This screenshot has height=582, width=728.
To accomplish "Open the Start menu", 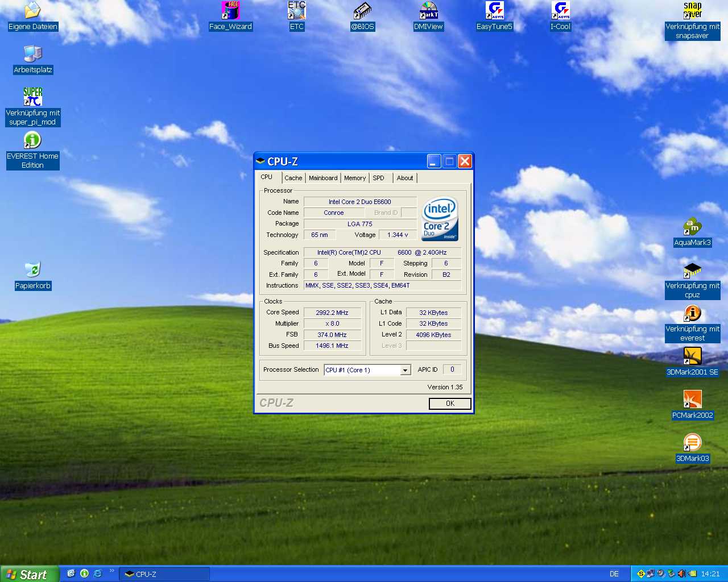I will 29,574.
